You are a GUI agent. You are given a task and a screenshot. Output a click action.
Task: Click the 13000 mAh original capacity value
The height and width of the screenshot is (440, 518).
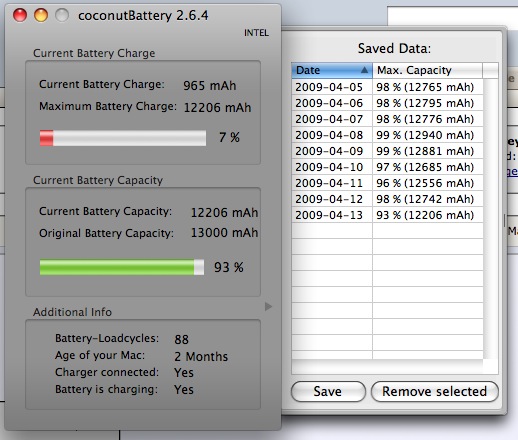tap(224, 233)
